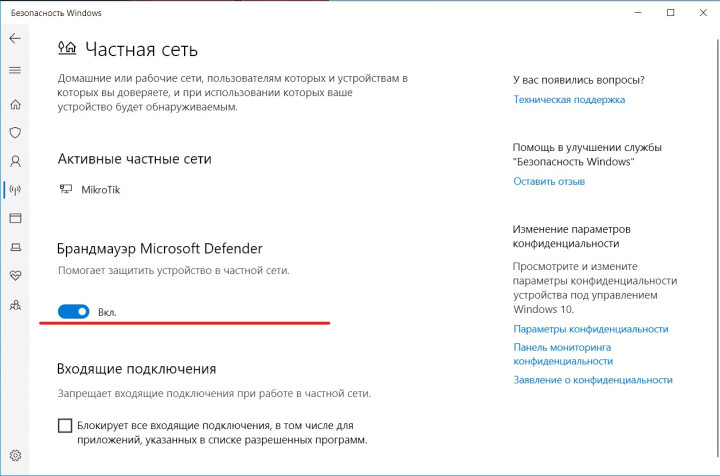Select Firewall & network protection sidebar icon
Viewport: 720px width, 476px height.
15,189
